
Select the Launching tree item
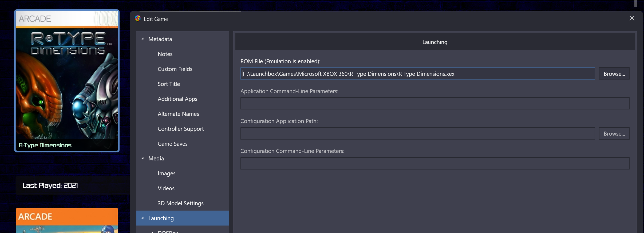(x=183, y=218)
